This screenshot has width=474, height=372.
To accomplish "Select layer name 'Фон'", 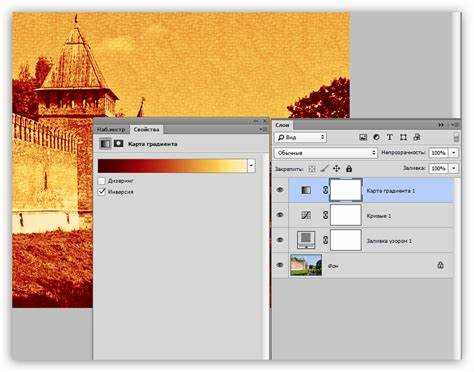I will tap(334, 266).
